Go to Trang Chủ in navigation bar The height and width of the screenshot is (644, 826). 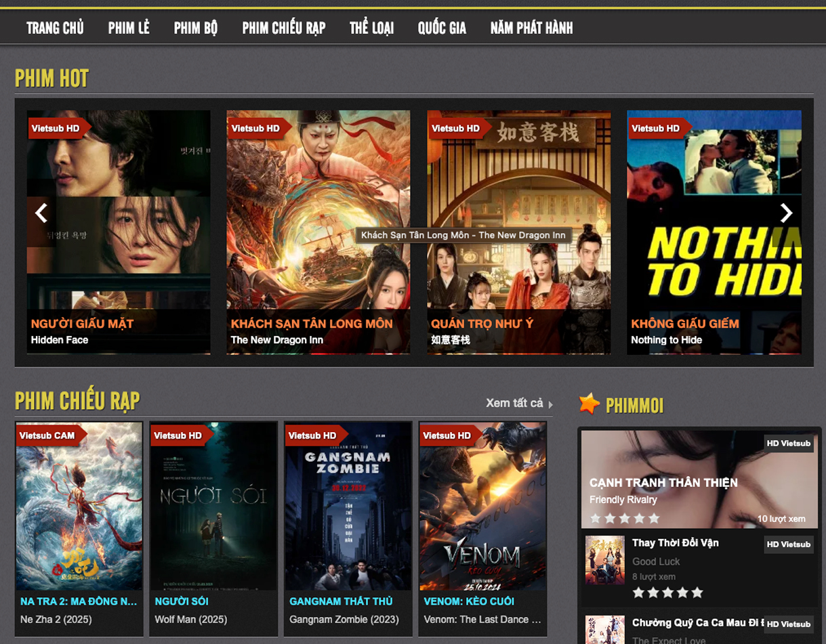pos(55,28)
